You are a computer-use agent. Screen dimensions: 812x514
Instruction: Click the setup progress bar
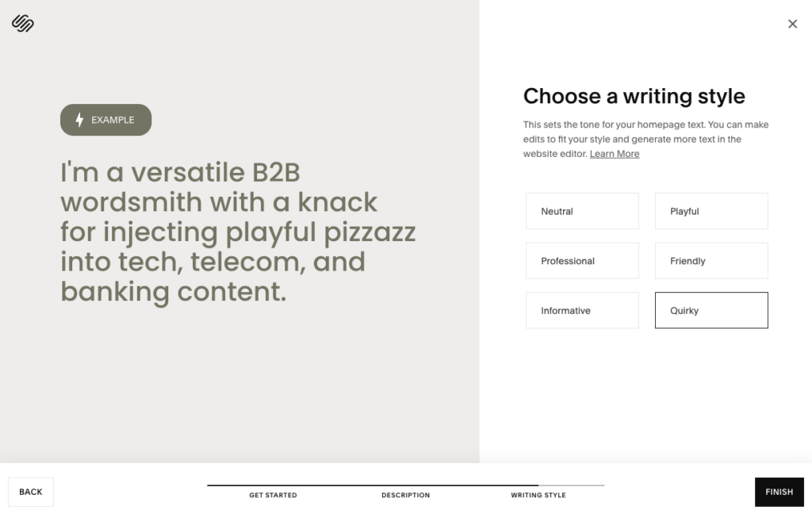point(405,485)
